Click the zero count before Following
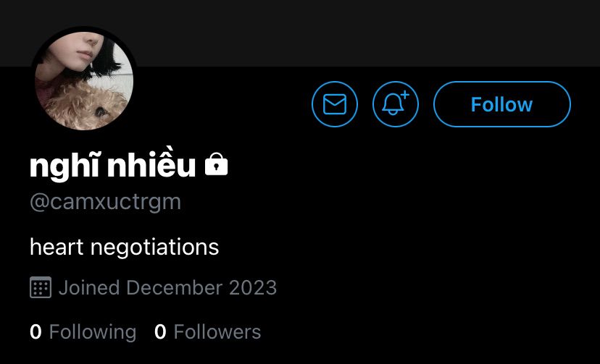 36,331
